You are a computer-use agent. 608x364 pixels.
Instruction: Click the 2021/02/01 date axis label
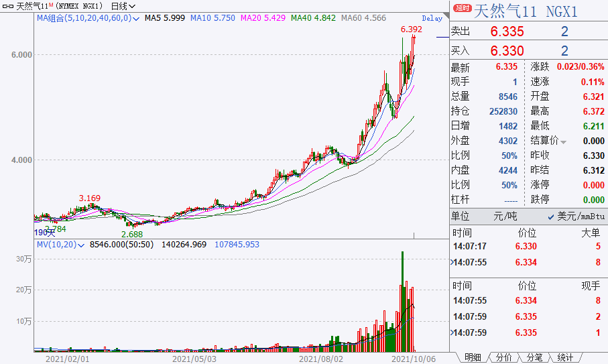pyautogui.click(x=68, y=359)
